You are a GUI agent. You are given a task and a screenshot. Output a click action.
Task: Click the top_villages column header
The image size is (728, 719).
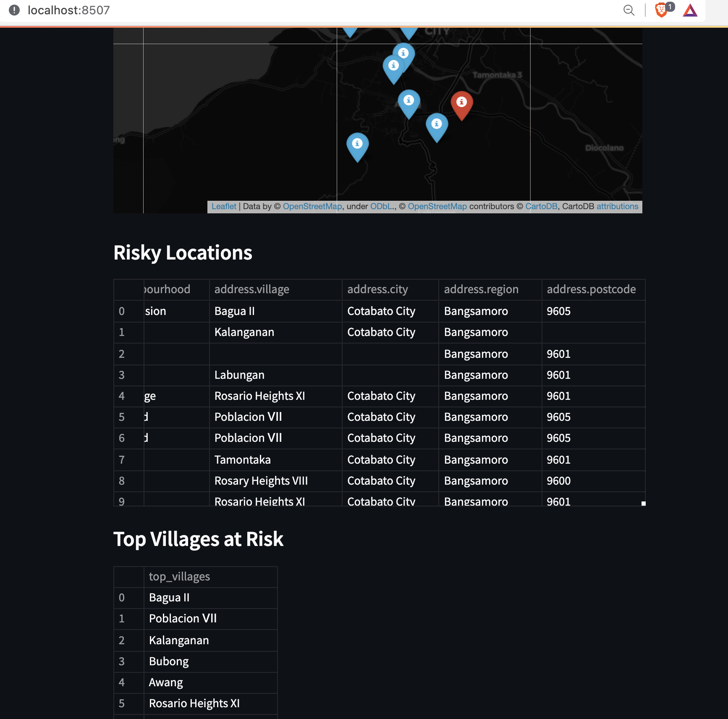(x=210, y=577)
